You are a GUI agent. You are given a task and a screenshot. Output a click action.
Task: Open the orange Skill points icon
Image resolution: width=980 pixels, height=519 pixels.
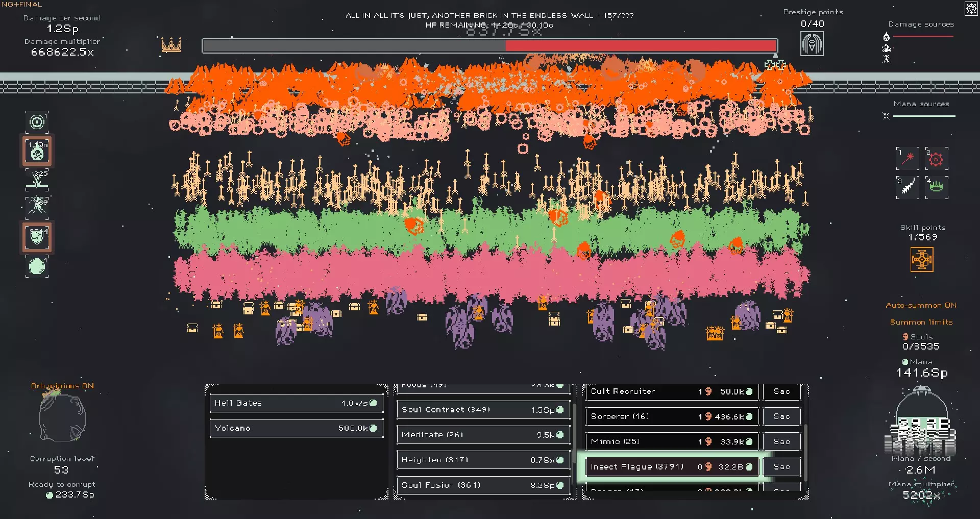(x=922, y=259)
